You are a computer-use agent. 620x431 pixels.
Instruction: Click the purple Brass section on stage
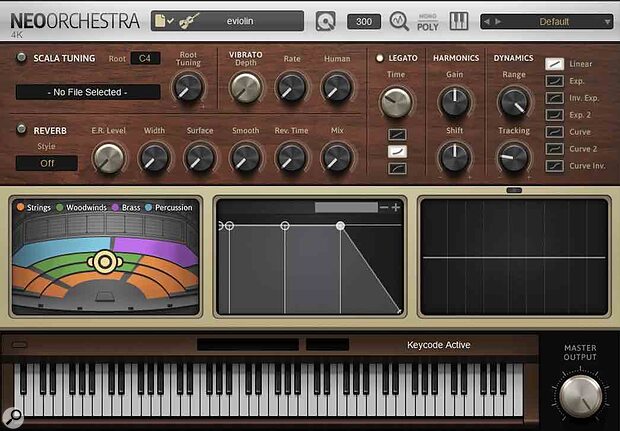pyautogui.click(x=156, y=250)
